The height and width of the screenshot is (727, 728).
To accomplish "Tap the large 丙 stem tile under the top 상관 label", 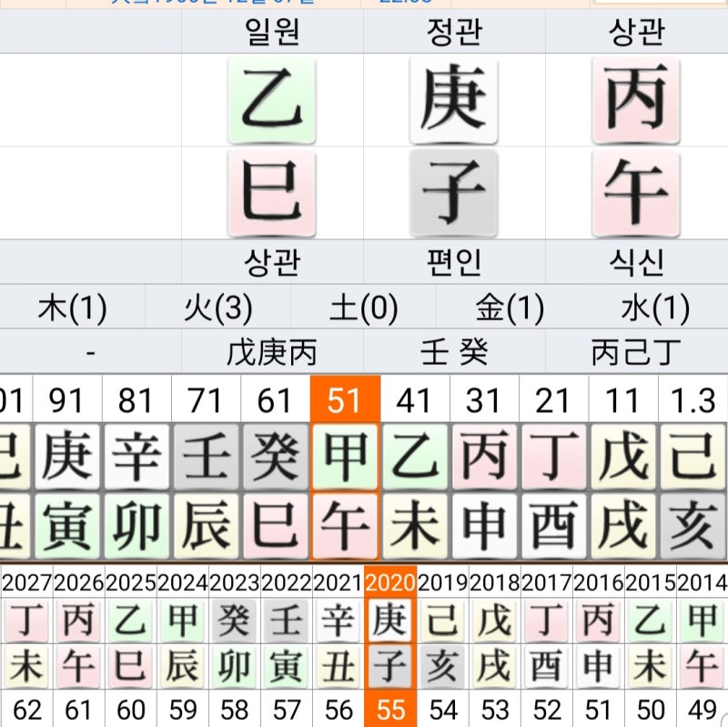I will pyautogui.click(x=636, y=100).
